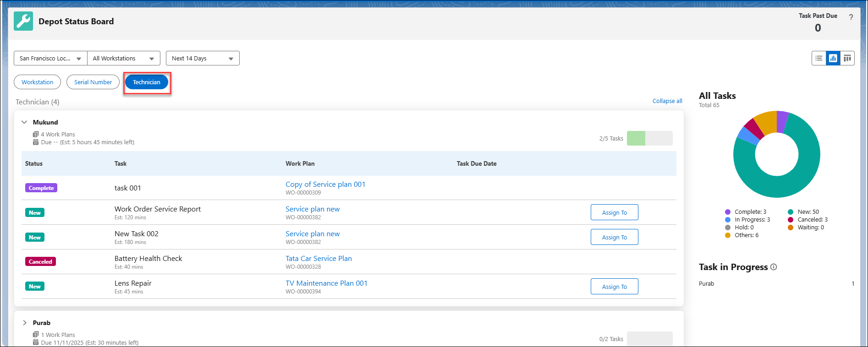Click Purab's 0/2 Tasks progress bar
The image size is (868, 347).
(x=650, y=339)
